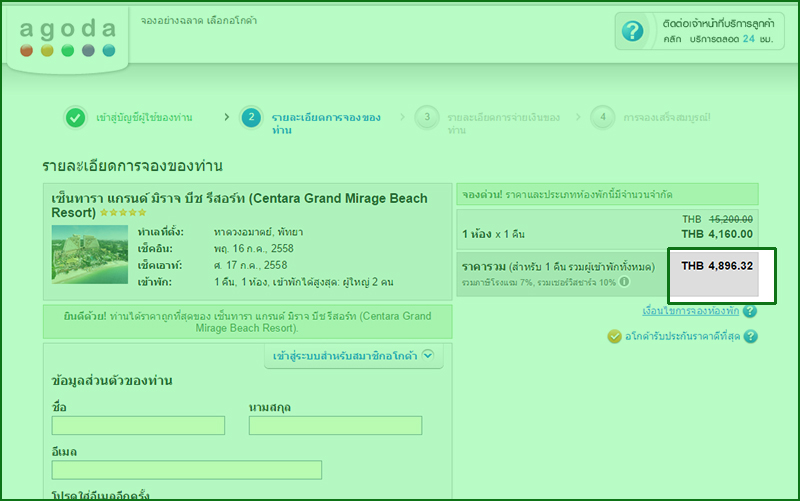Viewport: 800px width, 501px height.
Task: Click the checkmark badge for price guarantee
Action: point(614,336)
